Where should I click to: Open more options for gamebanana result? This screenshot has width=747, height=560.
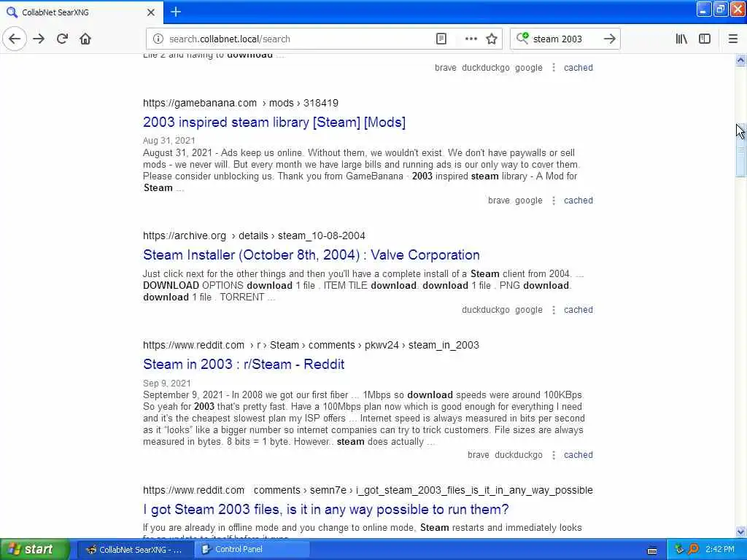(x=553, y=201)
